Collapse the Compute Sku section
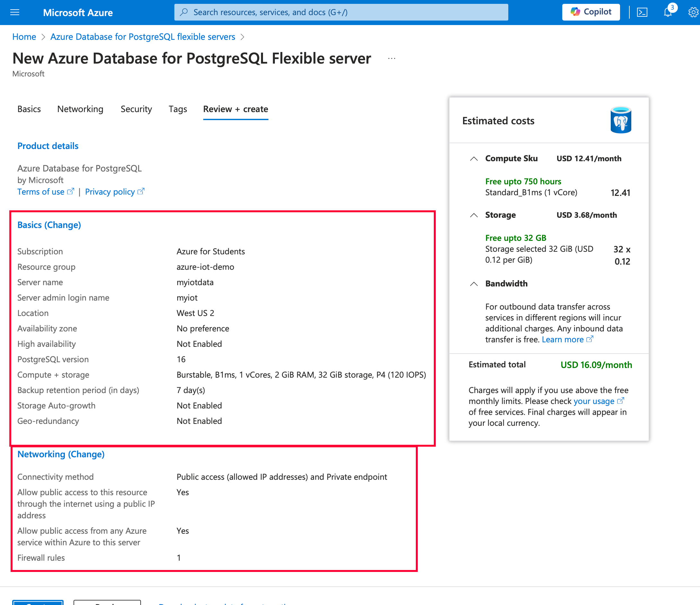Screen dimensions: 700x605 [474, 158]
